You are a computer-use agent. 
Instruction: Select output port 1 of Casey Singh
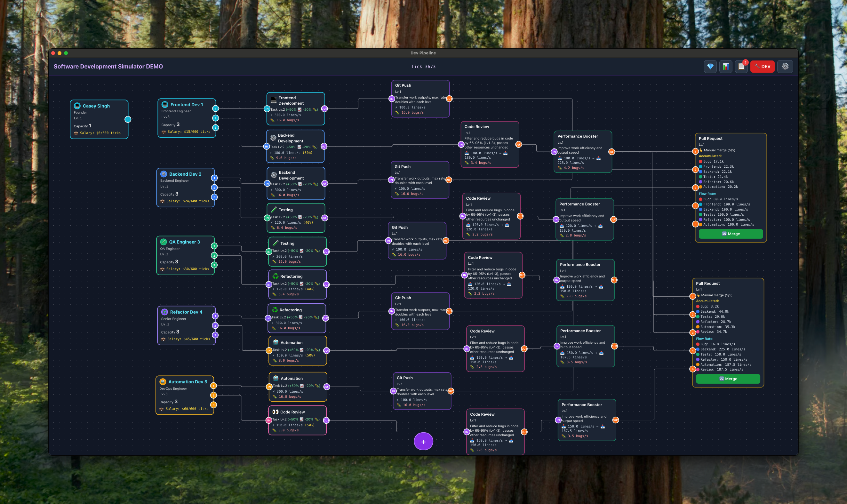click(128, 119)
